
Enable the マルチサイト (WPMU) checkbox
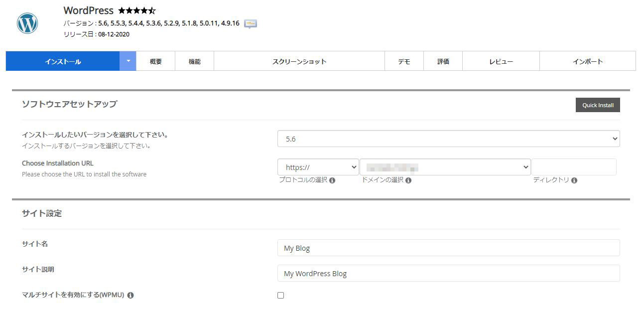(280, 295)
